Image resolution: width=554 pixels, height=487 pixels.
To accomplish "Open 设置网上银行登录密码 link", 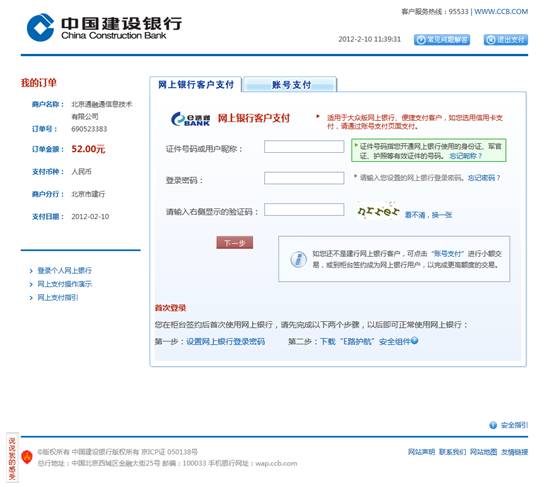I will click(x=225, y=341).
